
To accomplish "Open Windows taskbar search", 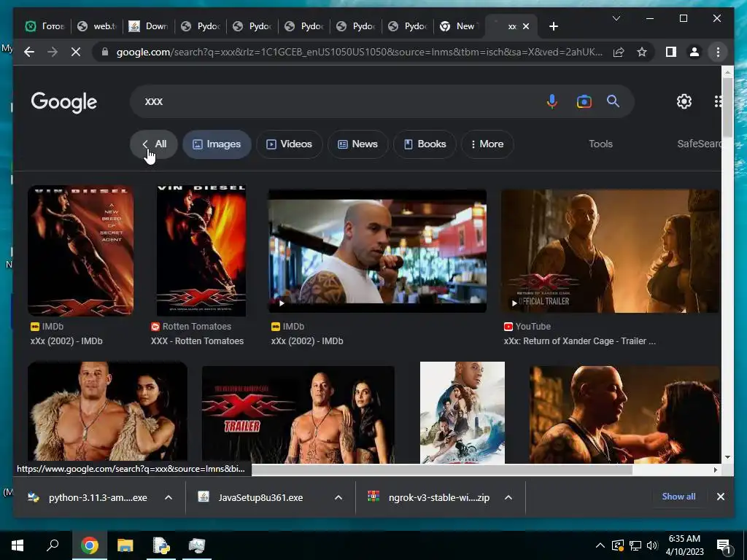I will click(53, 545).
